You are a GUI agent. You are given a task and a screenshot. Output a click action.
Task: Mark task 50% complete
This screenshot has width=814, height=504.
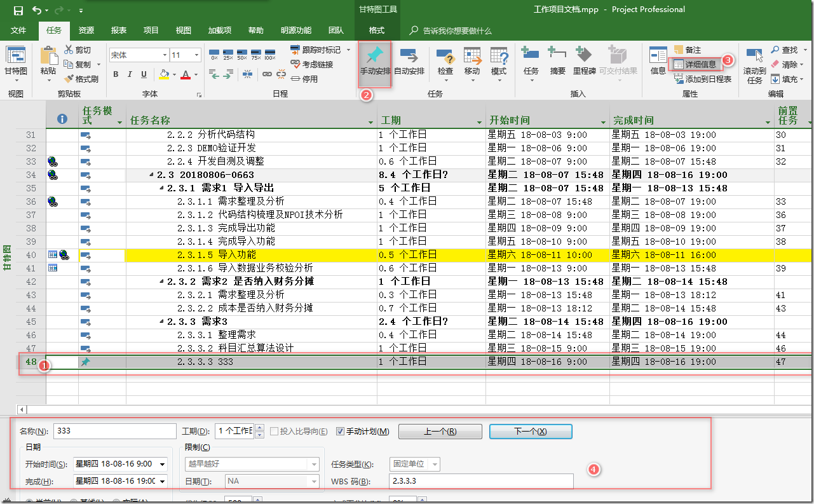242,55
